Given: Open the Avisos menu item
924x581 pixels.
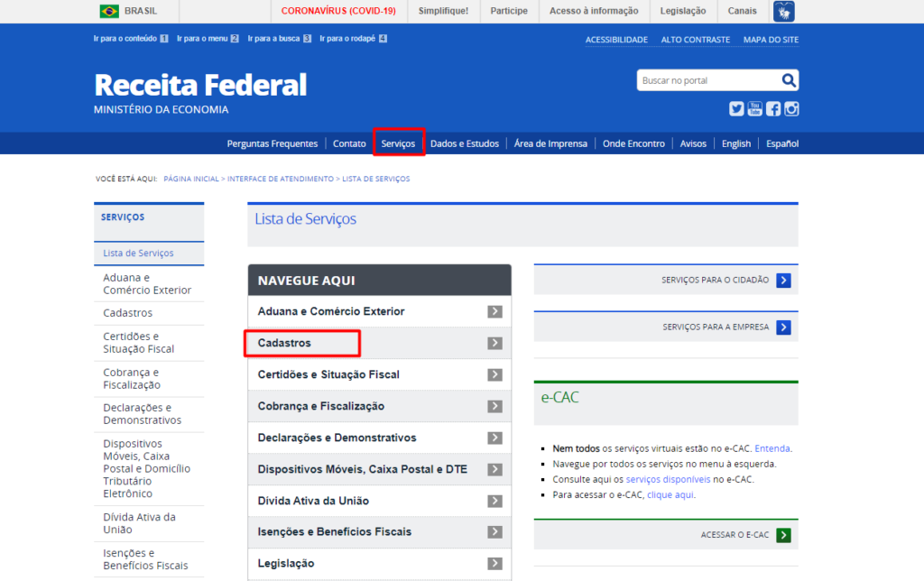Looking at the screenshot, I should pyautogui.click(x=693, y=143).
